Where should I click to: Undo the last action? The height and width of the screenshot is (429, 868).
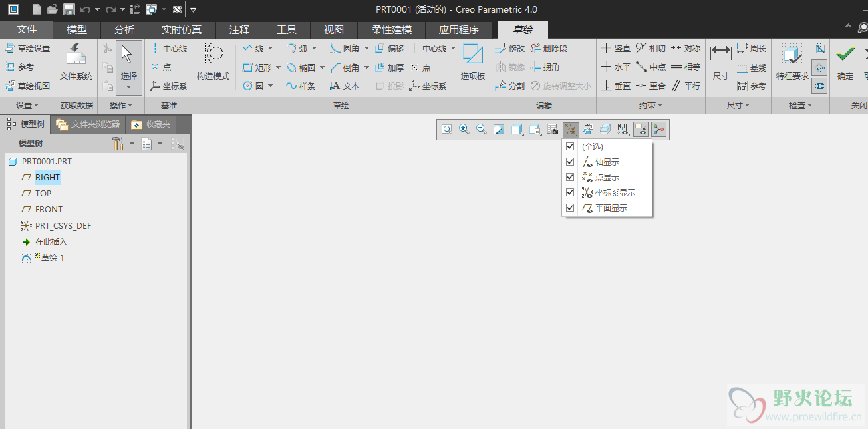click(x=85, y=9)
